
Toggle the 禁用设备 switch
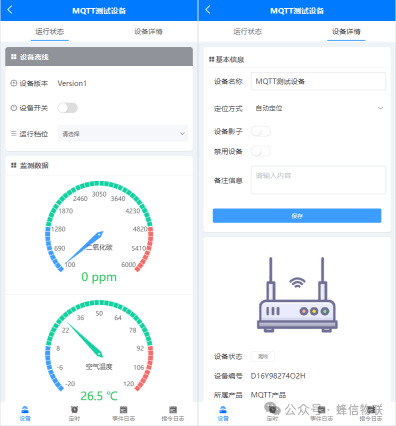click(261, 151)
